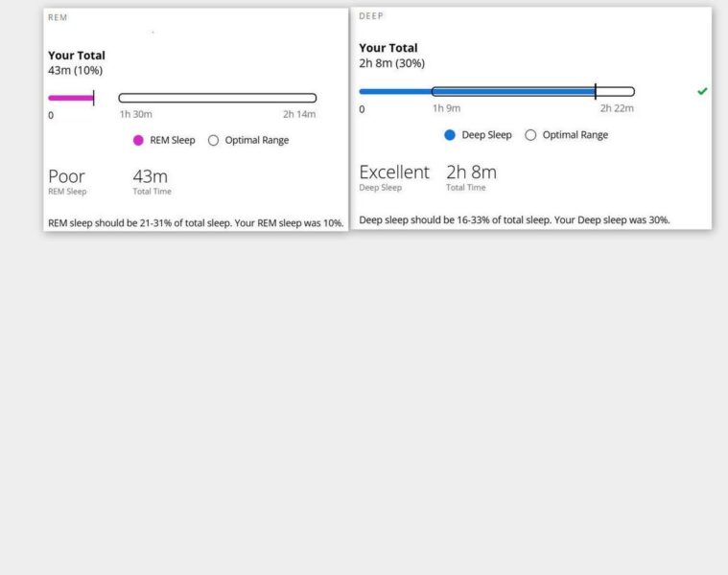Screen dimensions: 728x575
Task: Click the pink REM Sleep legend dot
Action: (x=138, y=140)
